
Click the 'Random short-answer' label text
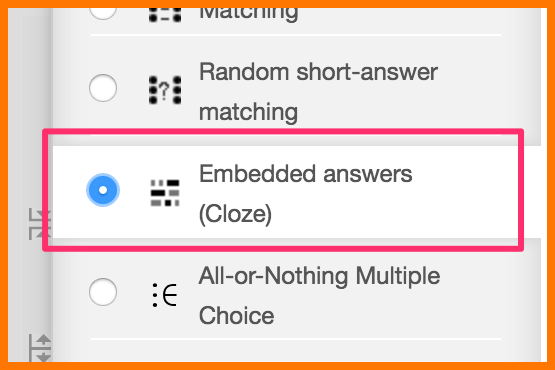(319, 72)
